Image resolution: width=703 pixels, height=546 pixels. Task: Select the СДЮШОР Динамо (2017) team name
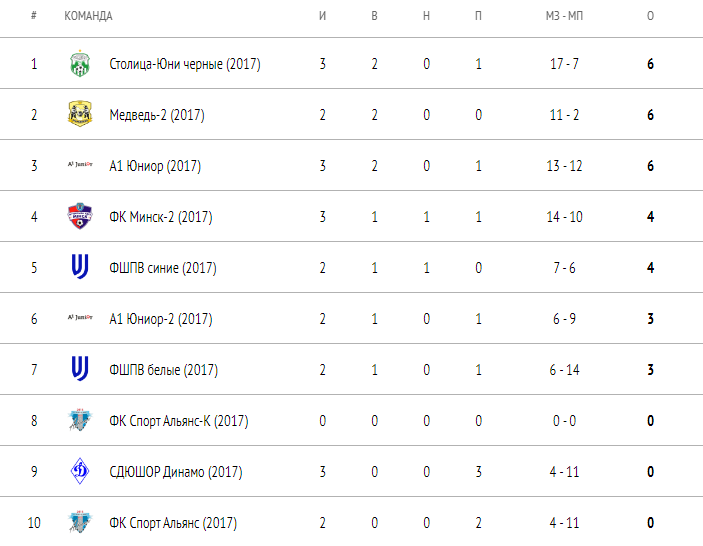click(x=176, y=472)
